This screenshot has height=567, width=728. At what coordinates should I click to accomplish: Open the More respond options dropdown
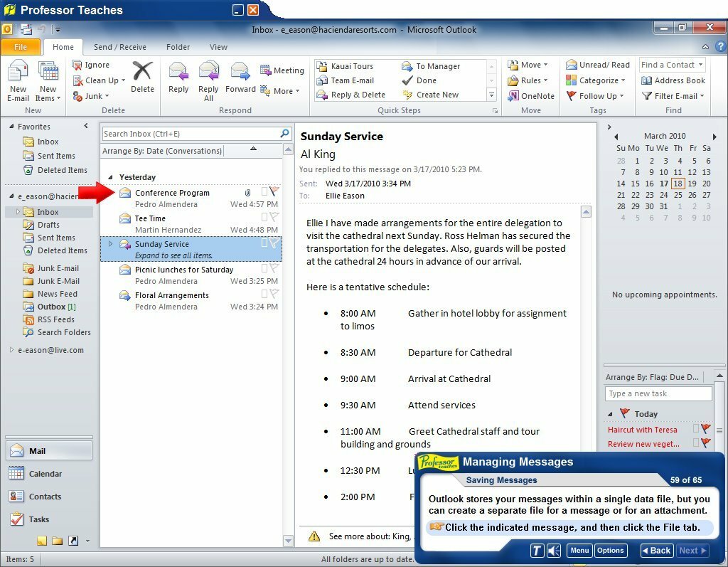point(280,90)
